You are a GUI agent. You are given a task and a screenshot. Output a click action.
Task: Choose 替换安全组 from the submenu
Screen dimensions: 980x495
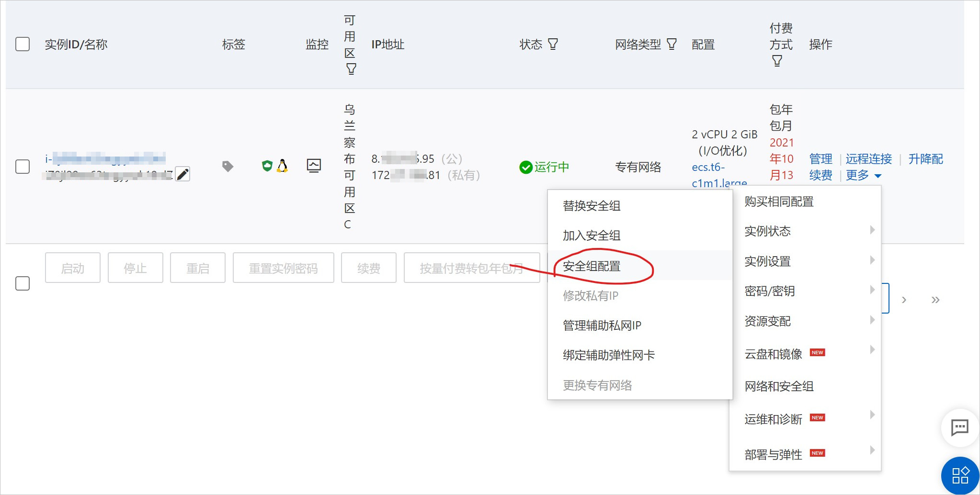click(x=640, y=206)
